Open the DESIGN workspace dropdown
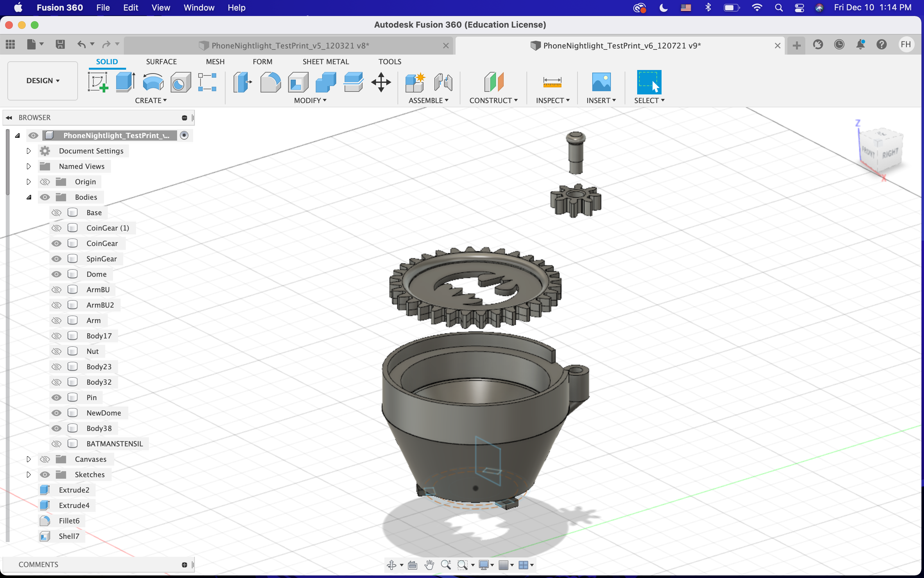 [43, 81]
